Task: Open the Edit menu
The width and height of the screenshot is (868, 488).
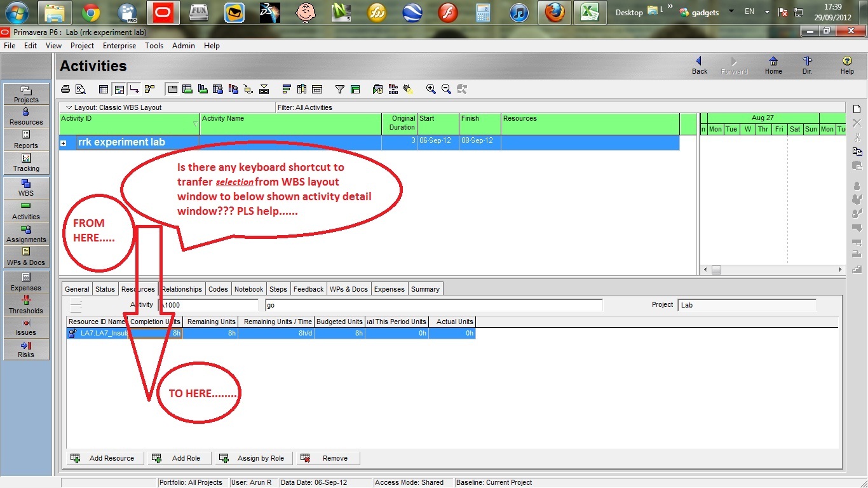Action: (x=31, y=46)
